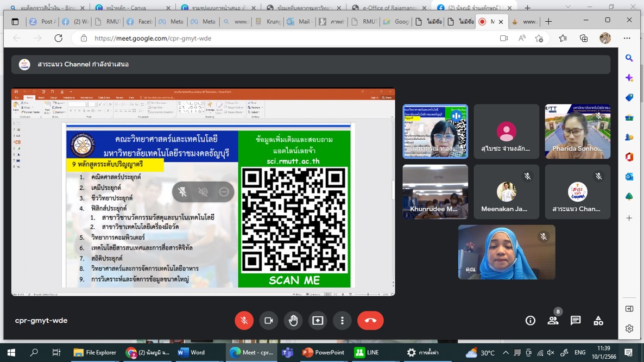Switch to the Goog browser tab
Viewport: 644px width, 362px height.
click(x=396, y=22)
